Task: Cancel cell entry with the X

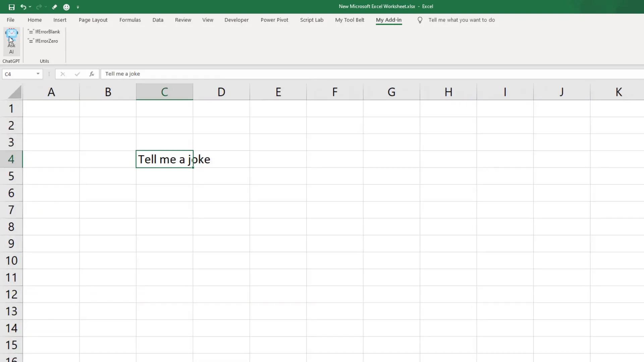Action: click(62, 74)
